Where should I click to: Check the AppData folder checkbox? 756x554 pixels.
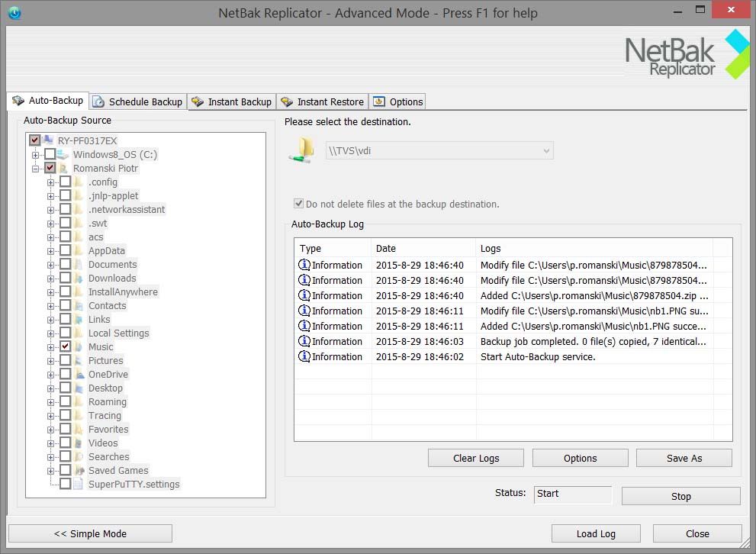(x=65, y=250)
